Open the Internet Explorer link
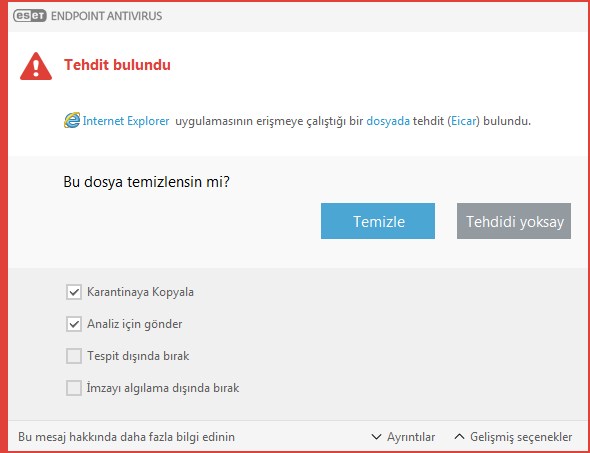The width and height of the screenshot is (590, 453). click(x=126, y=121)
